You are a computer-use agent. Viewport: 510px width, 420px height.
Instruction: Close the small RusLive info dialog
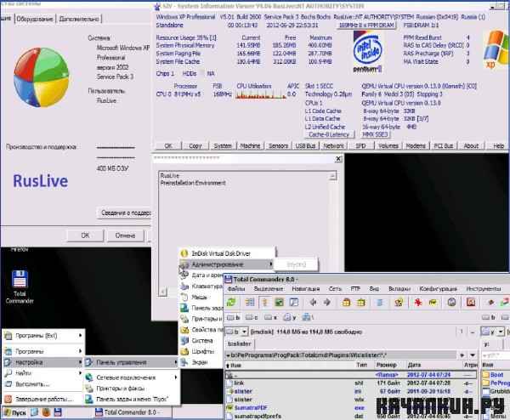coord(338,159)
